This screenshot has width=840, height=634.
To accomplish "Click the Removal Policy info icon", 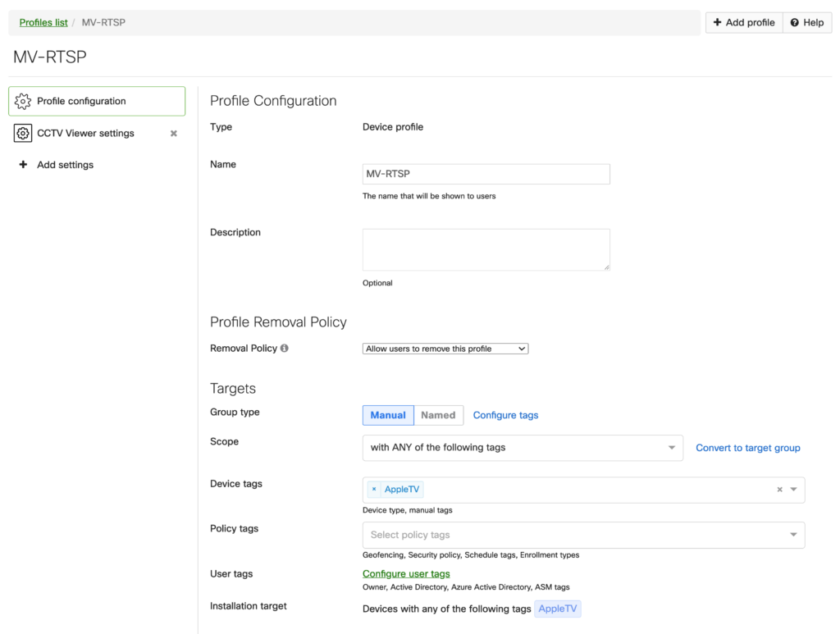I will (285, 349).
